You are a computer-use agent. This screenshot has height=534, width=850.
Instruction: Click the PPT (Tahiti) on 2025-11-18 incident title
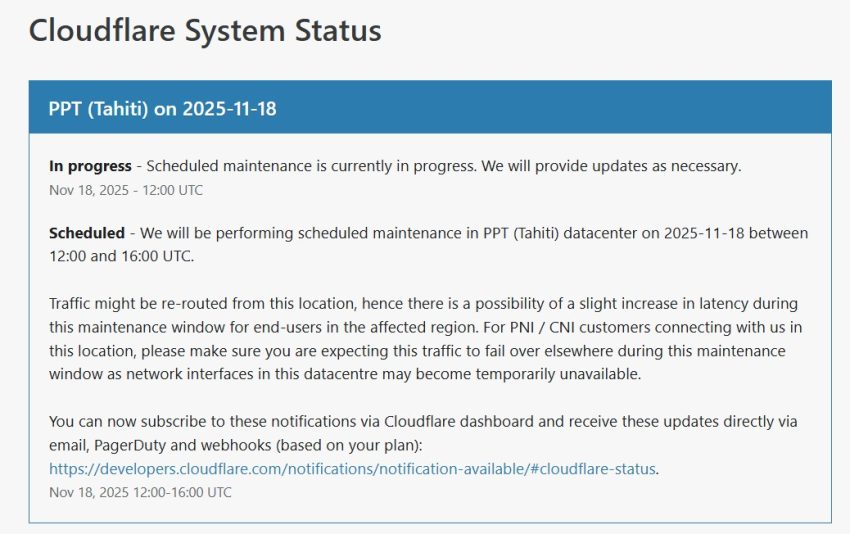coord(162,108)
